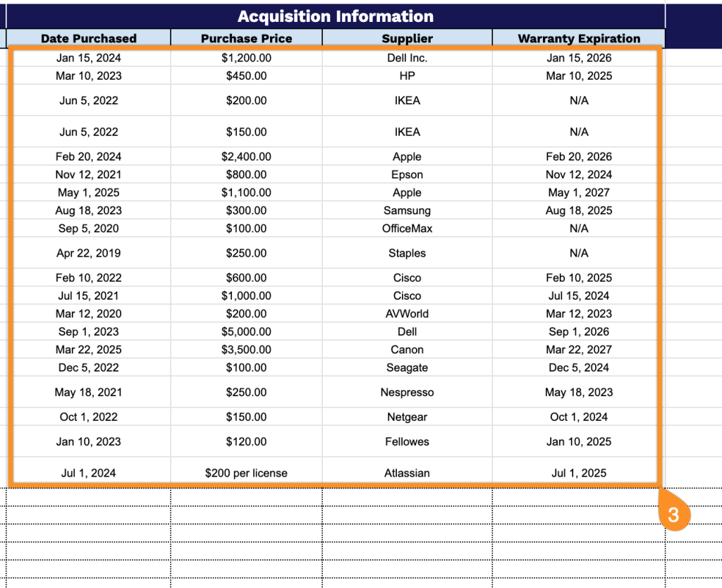Select the Staples supplier cell
722x588 pixels.
coord(407,253)
